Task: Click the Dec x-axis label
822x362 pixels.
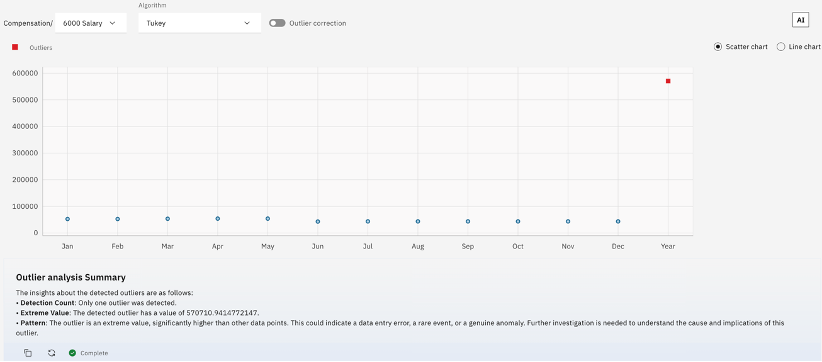Action: [x=618, y=246]
